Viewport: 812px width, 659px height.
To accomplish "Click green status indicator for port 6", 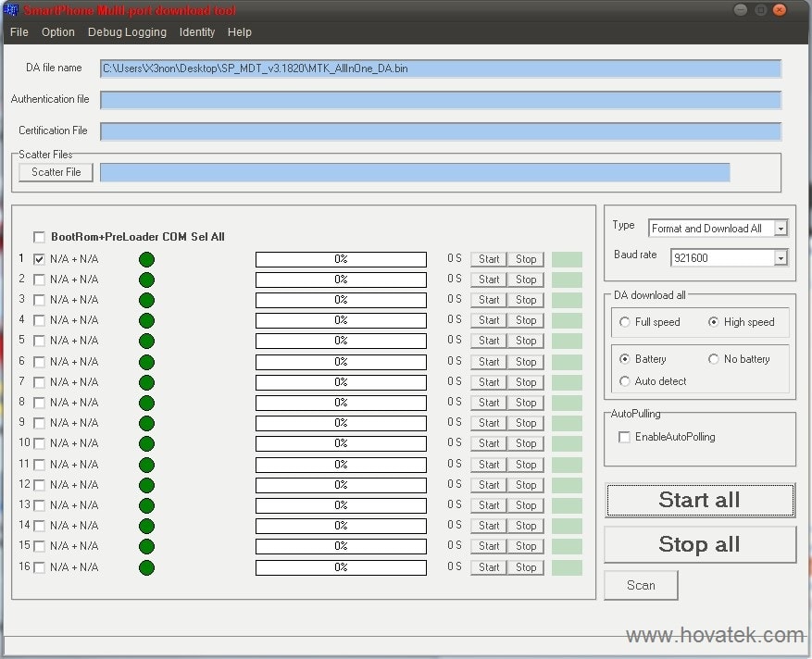I will [x=146, y=362].
